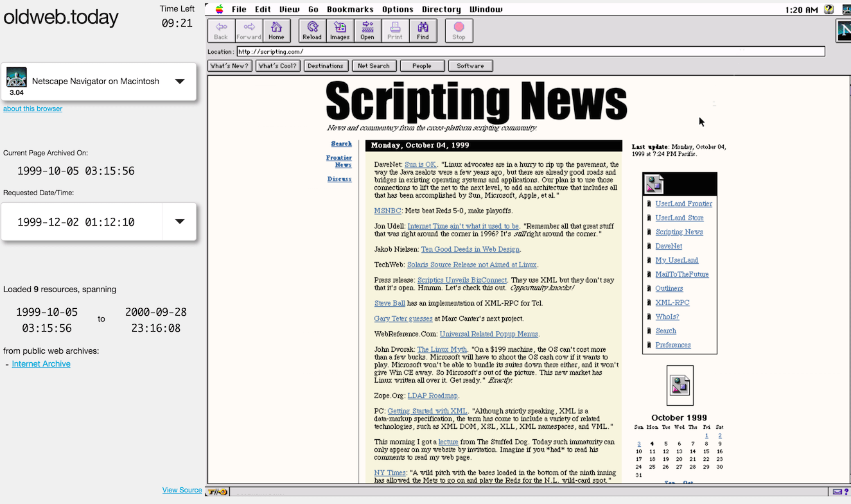
Task: Open the MSNBC link
Action: click(x=387, y=211)
